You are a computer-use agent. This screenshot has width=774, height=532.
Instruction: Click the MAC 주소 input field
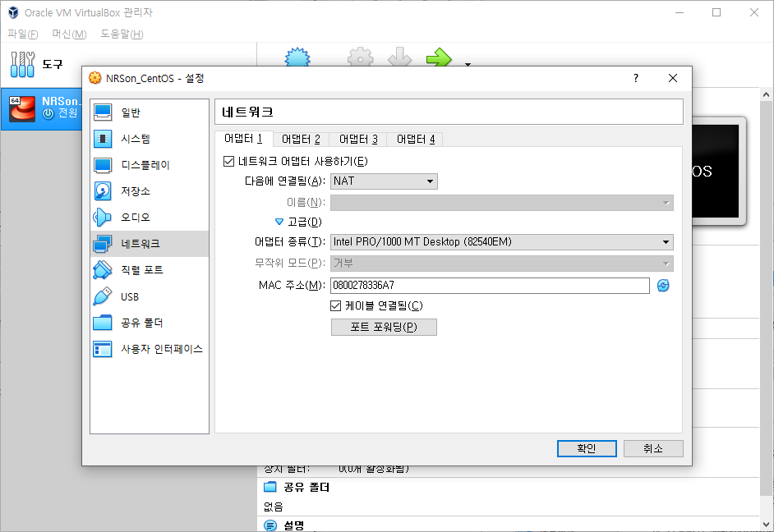(x=490, y=286)
